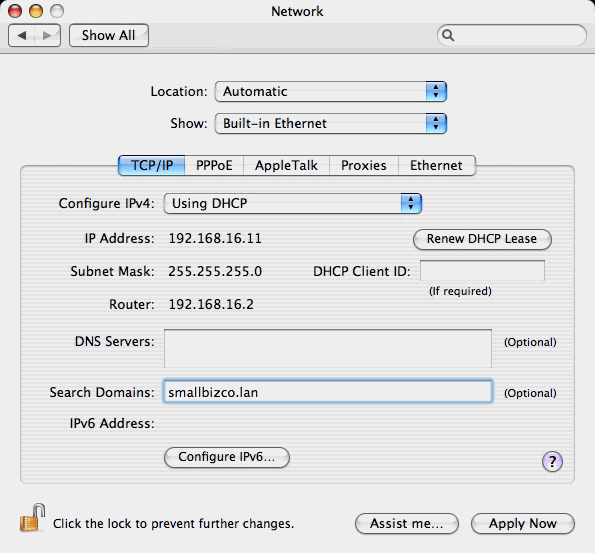The height and width of the screenshot is (553, 595).
Task: Open the Proxies tab
Action: click(364, 165)
